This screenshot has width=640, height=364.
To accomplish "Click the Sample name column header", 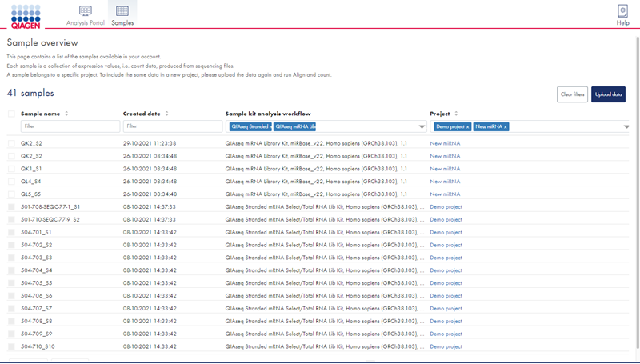I will coord(41,114).
